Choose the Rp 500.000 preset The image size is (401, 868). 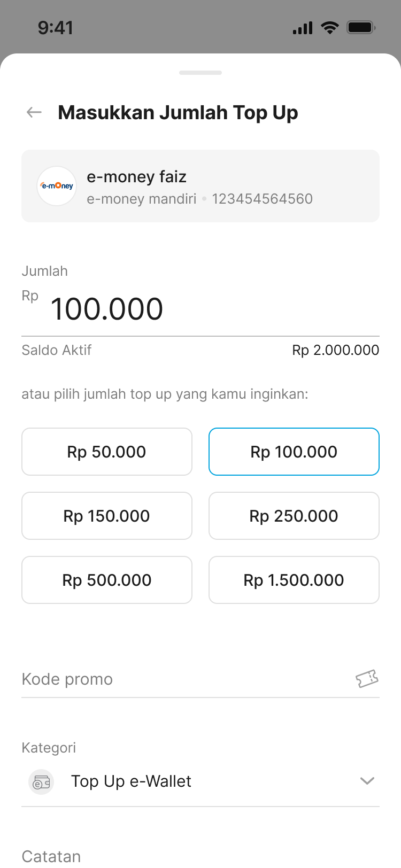coord(107,580)
